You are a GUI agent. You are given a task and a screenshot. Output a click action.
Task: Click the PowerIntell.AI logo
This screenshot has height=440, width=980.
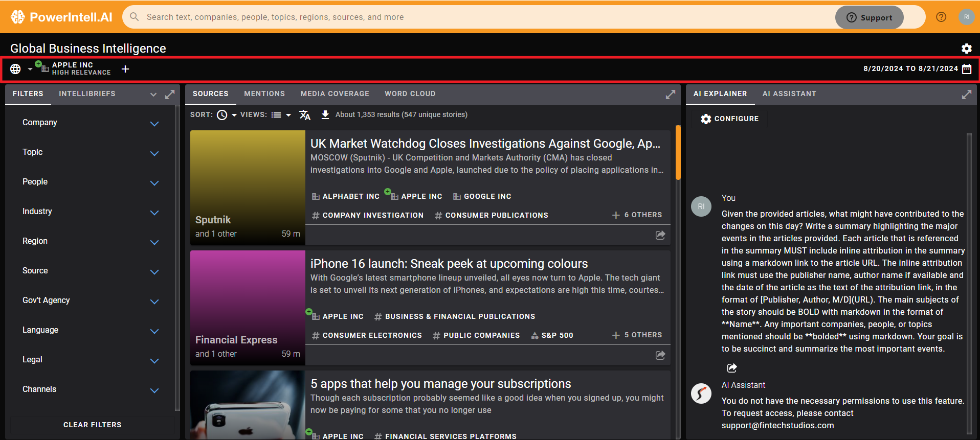tap(61, 17)
